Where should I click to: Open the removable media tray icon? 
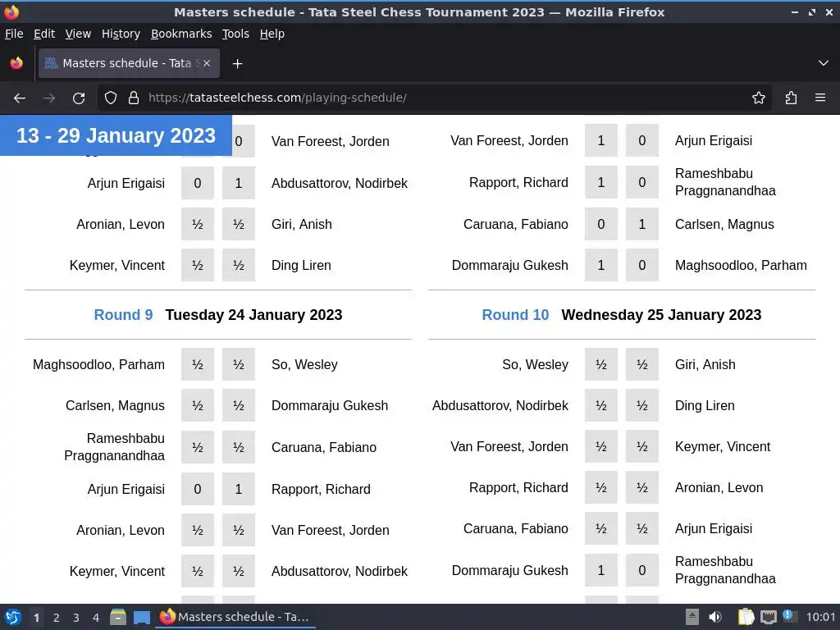pos(692,617)
